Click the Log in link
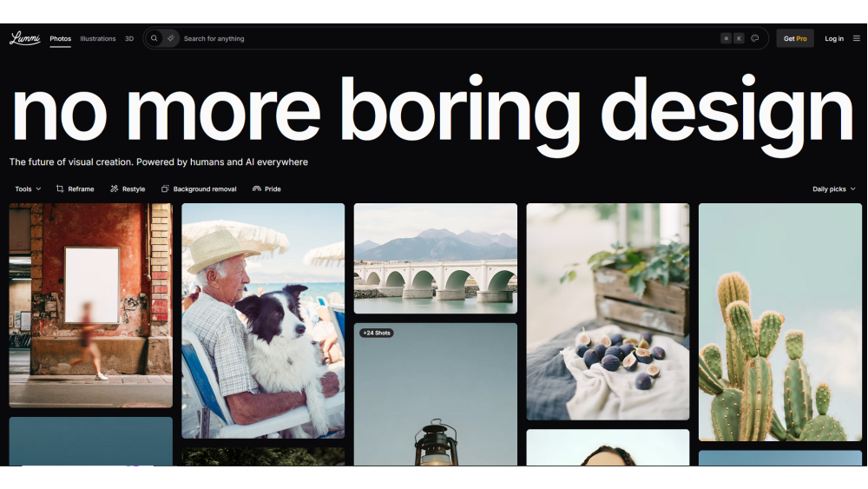Screen dimensions: 868x489 pos(834,38)
